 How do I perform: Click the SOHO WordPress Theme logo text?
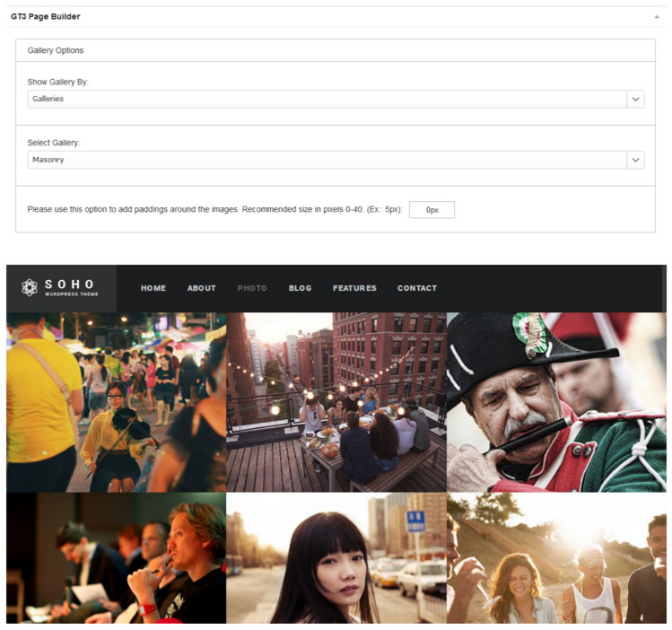71,287
